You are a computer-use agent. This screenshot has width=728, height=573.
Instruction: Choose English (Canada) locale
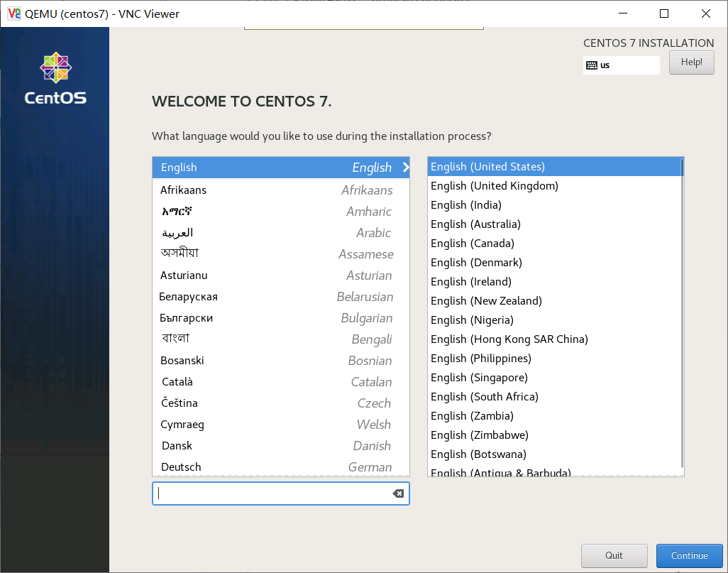point(554,244)
